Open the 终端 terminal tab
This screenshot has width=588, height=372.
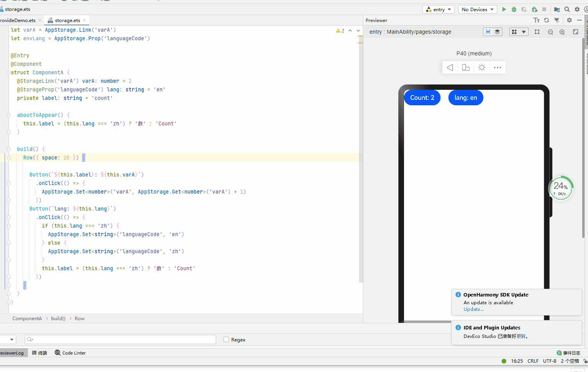pos(40,353)
